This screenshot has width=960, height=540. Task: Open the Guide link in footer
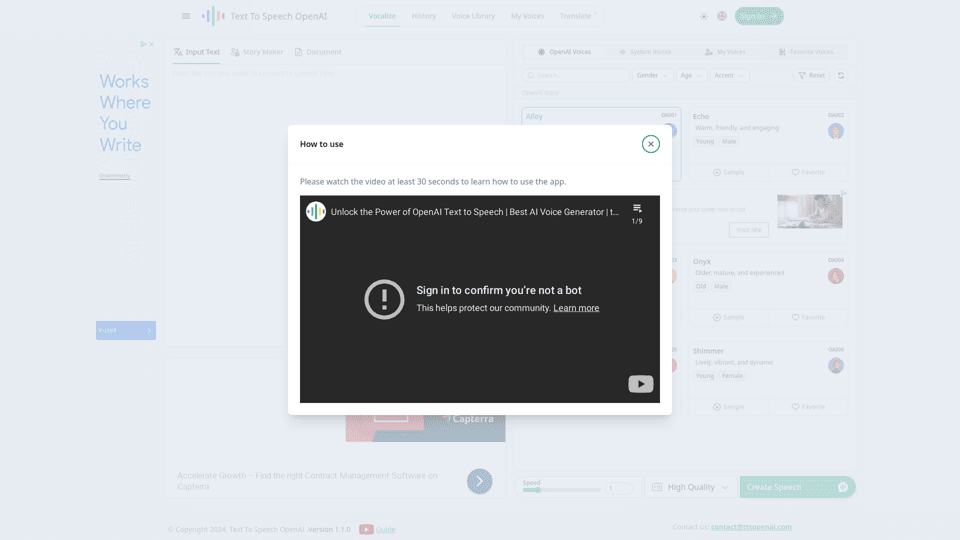[x=385, y=530]
